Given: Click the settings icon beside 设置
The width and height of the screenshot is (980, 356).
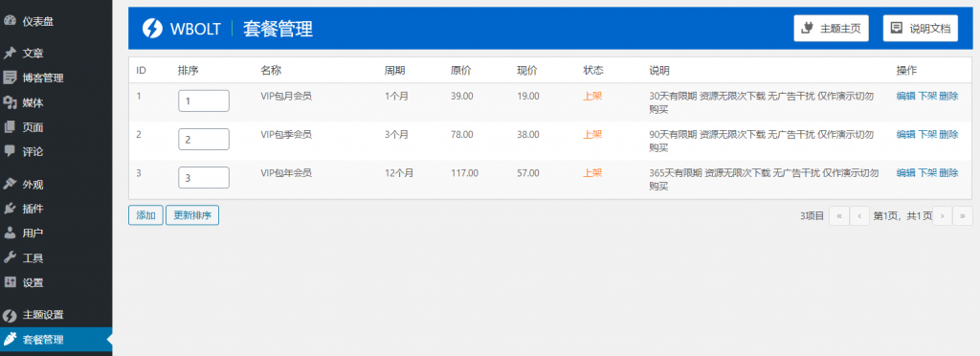Looking at the screenshot, I should pyautogui.click(x=9, y=281).
